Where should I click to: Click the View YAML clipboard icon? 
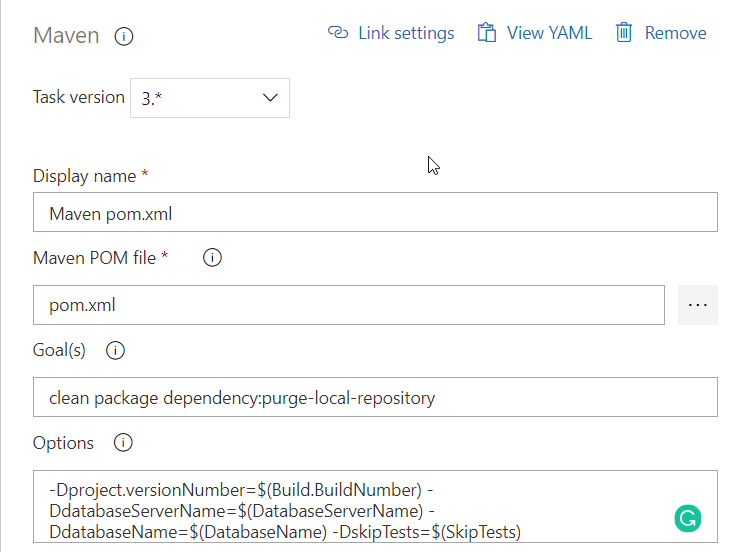pos(487,33)
